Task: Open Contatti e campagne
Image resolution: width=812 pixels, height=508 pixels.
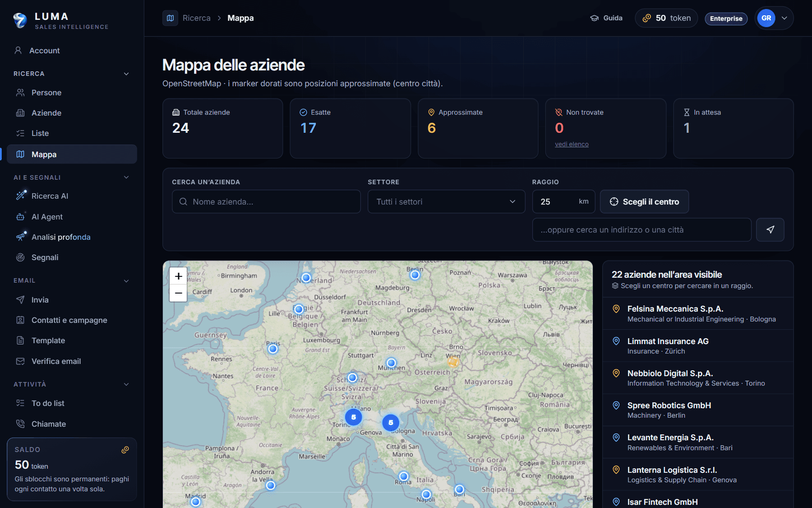Action: click(72, 320)
